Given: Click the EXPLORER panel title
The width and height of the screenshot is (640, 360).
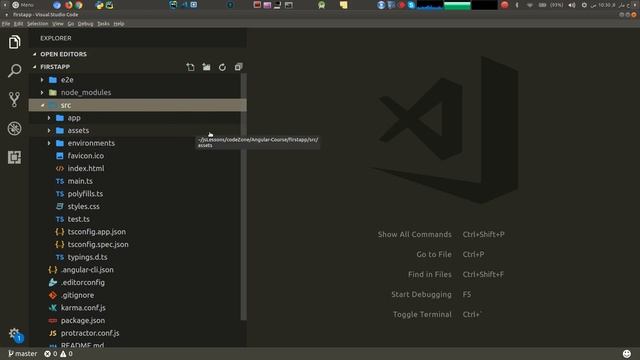Looking at the screenshot, I should click(56, 38).
